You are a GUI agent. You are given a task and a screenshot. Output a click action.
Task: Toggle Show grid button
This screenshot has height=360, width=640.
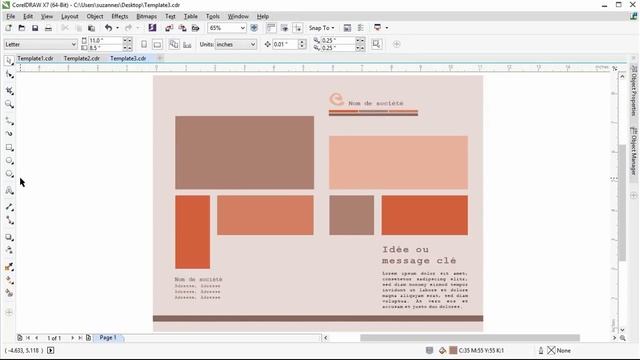(284, 28)
